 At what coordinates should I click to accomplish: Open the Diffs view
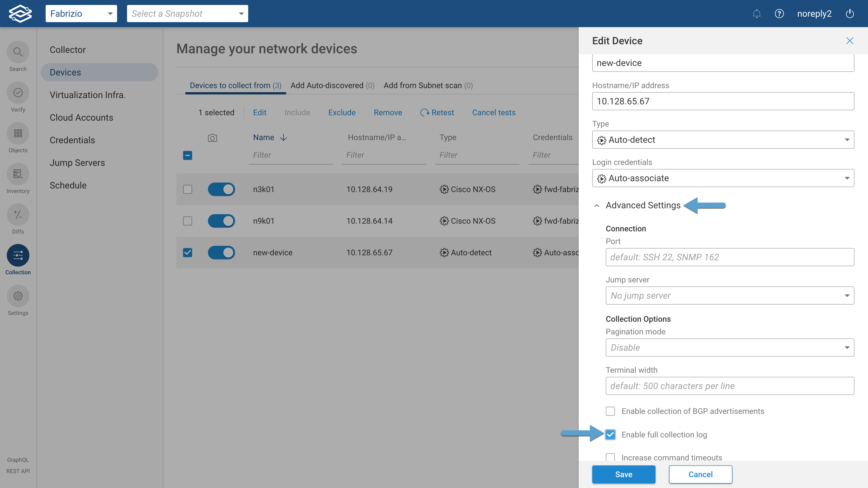18,215
